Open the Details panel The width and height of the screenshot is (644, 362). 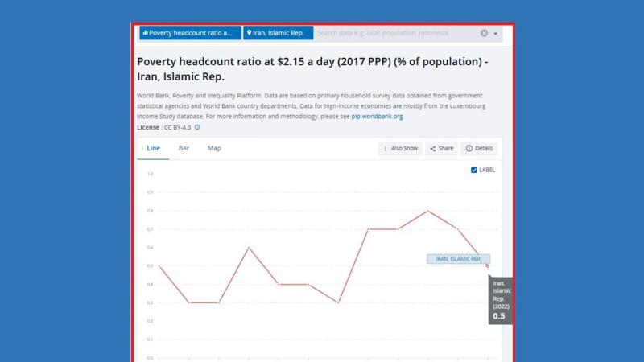point(479,149)
